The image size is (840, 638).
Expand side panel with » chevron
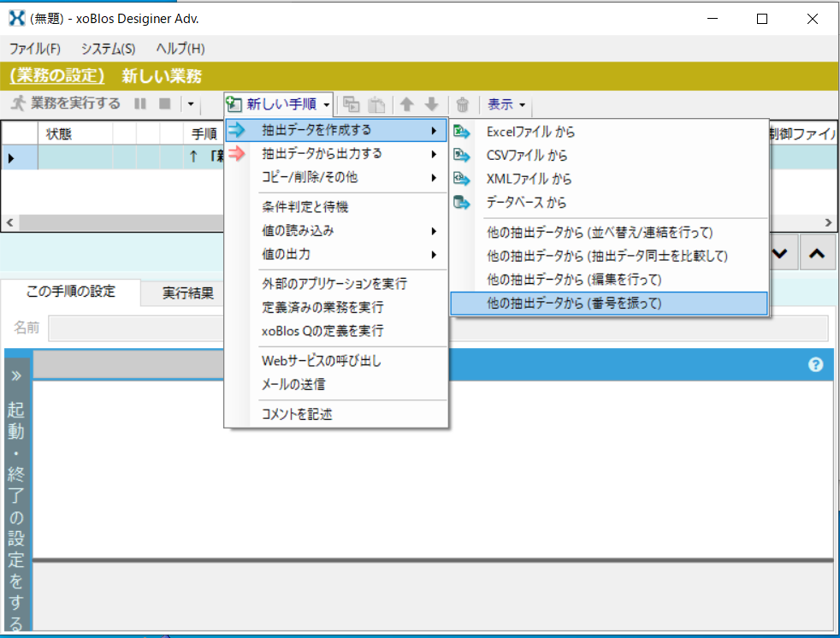(x=16, y=375)
